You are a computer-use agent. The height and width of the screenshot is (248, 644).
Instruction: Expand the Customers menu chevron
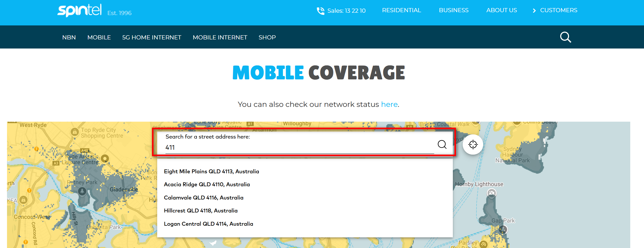click(534, 11)
